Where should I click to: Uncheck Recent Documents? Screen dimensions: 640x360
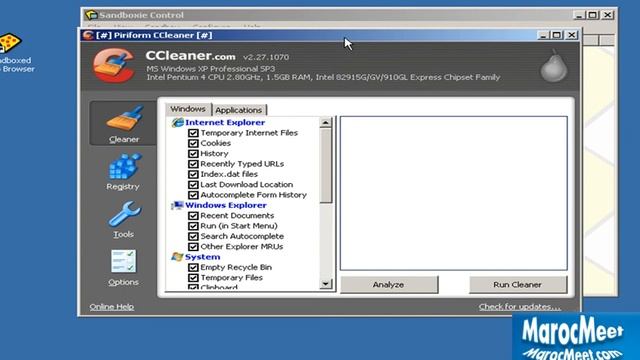(193, 216)
